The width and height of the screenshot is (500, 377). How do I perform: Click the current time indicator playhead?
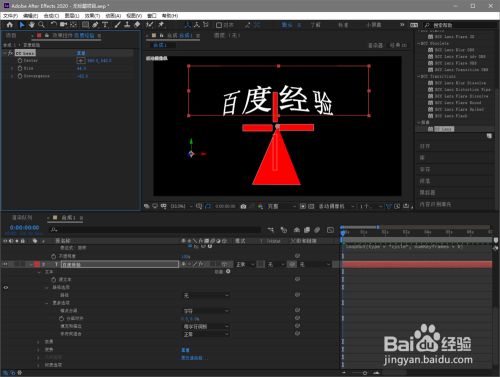pyautogui.click(x=342, y=232)
